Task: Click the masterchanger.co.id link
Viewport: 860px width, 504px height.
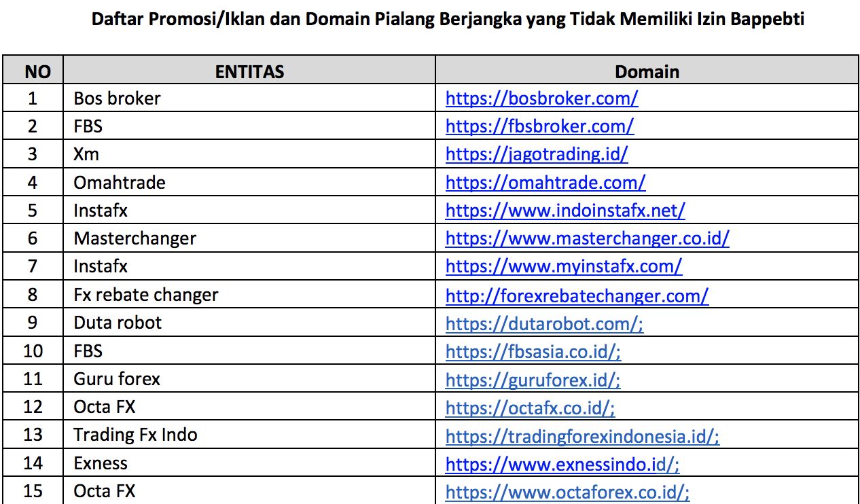Action: (587, 238)
